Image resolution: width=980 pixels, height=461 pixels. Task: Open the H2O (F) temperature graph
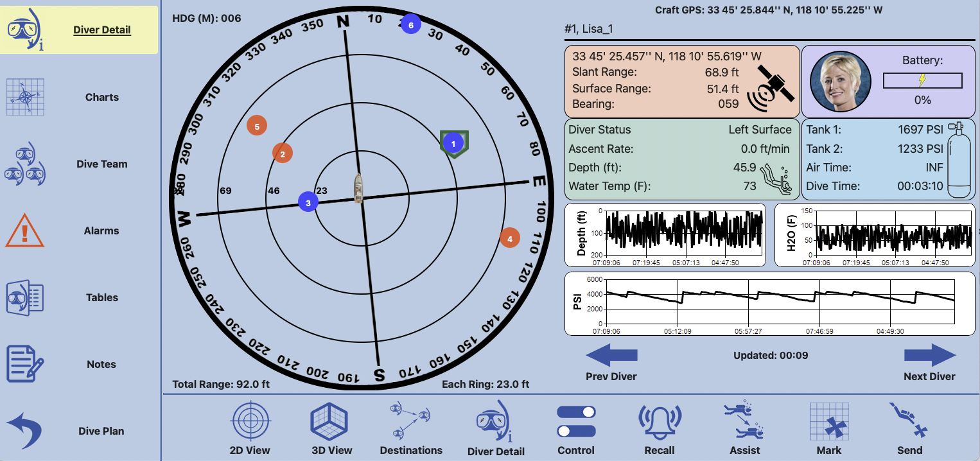click(x=875, y=235)
